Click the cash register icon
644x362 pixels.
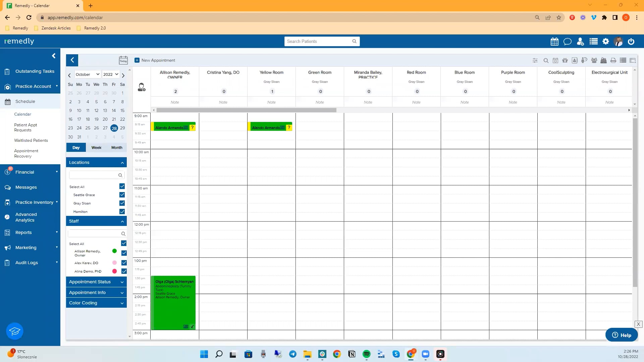(603, 60)
